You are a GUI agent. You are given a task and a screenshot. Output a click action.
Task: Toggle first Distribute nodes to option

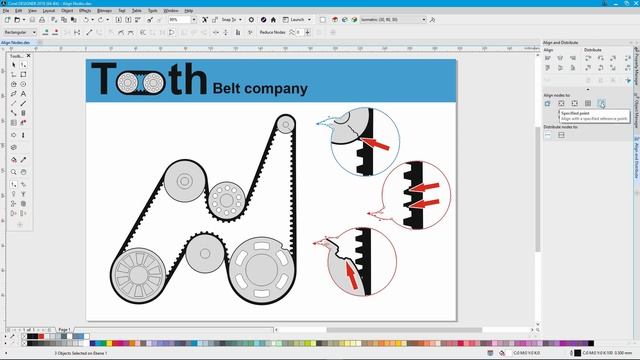(548, 135)
